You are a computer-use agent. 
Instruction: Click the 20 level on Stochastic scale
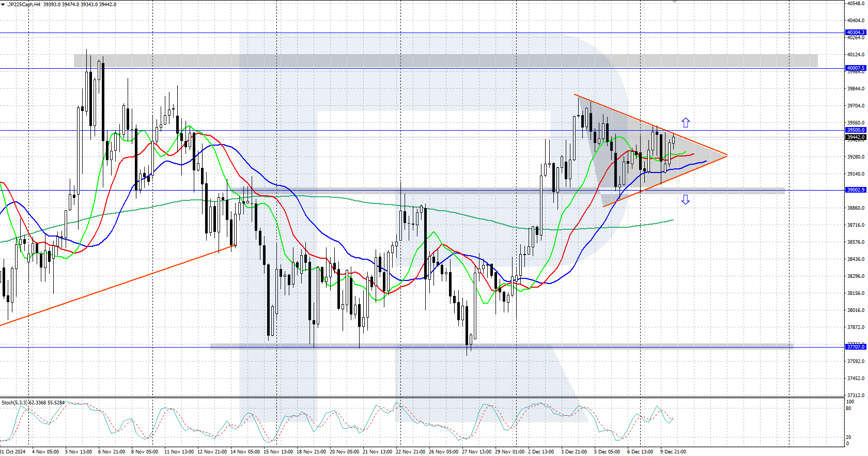point(849,437)
